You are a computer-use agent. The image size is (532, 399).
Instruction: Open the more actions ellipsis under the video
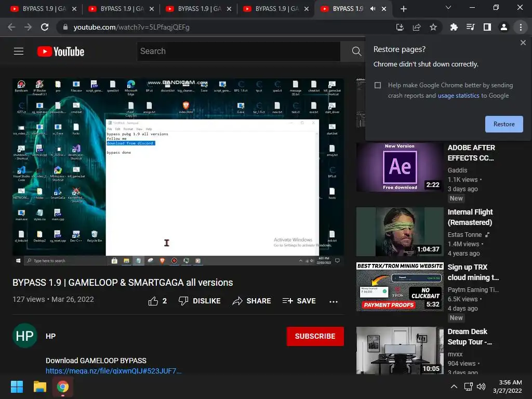334,302
